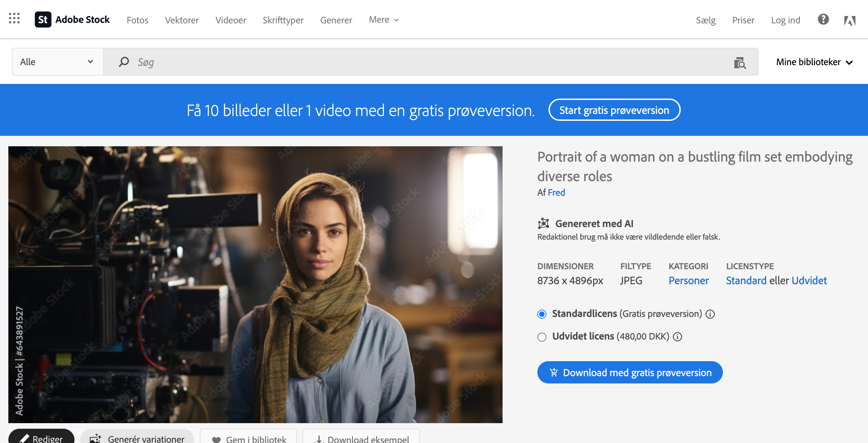Image resolution: width=868 pixels, height=443 pixels.
Task: Select the Standardlicens radio button
Action: 542,314
